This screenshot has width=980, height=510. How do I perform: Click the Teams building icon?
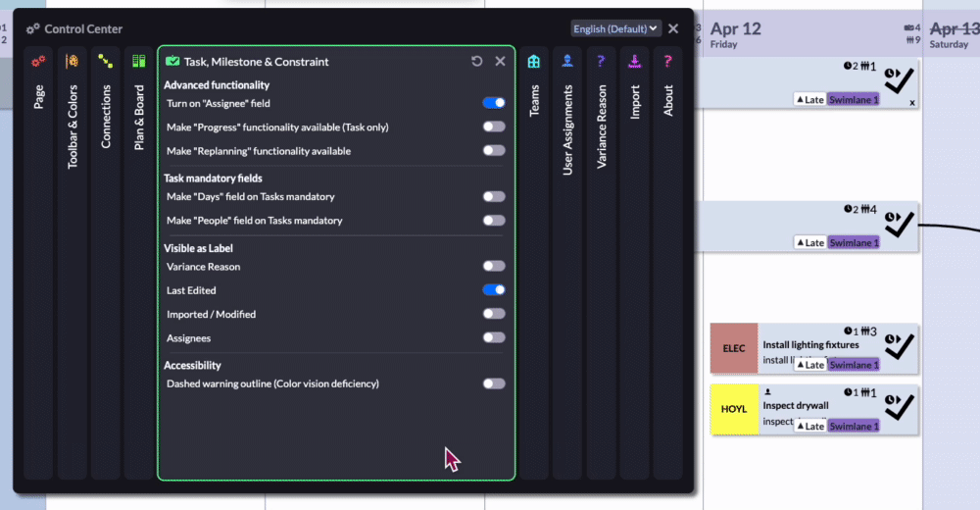tap(534, 61)
